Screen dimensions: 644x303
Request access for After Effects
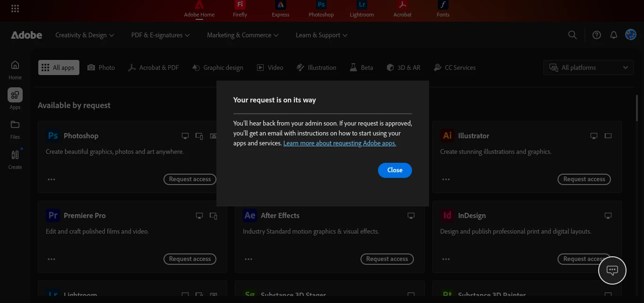[387, 259]
